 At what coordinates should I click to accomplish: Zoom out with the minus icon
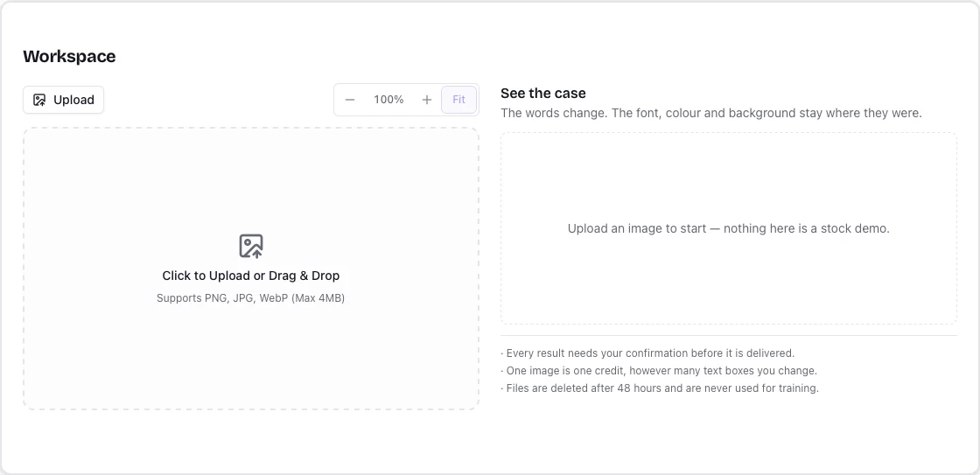point(350,100)
